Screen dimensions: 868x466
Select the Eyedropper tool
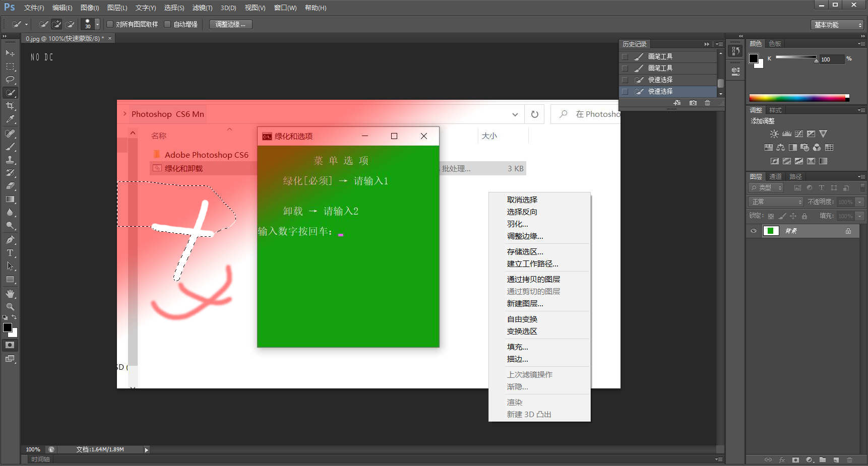(x=10, y=119)
